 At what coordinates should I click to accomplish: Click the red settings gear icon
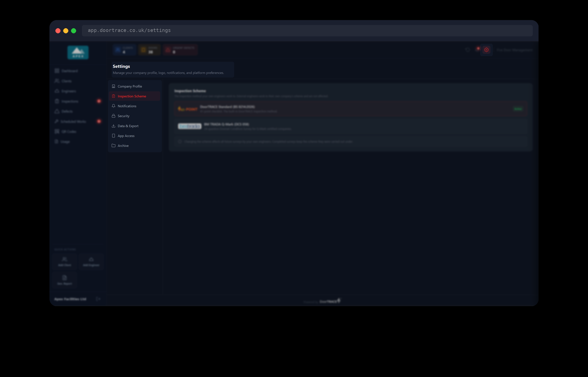coord(486,50)
